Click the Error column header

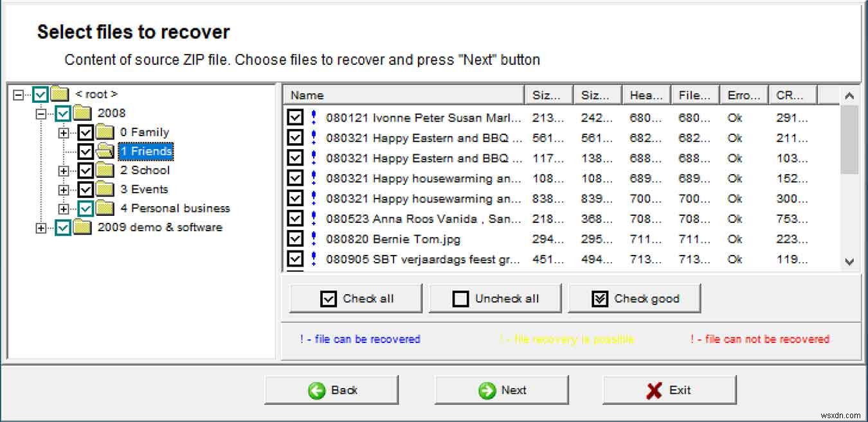tap(743, 94)
